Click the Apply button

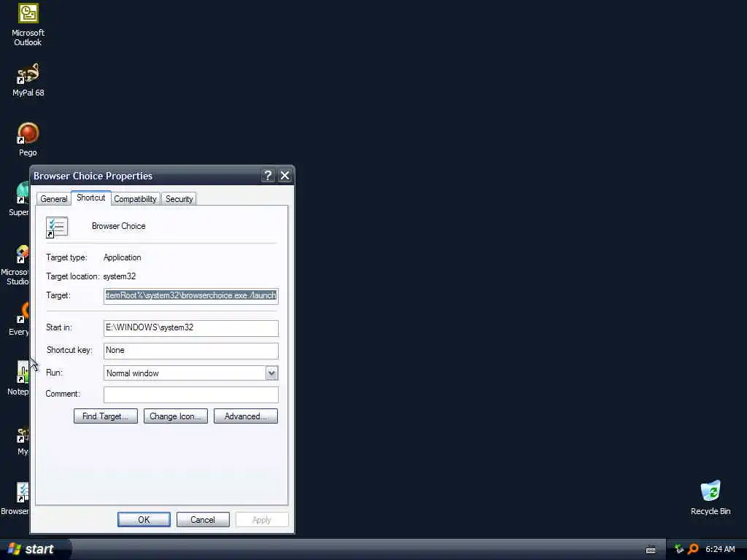[262, 519]
